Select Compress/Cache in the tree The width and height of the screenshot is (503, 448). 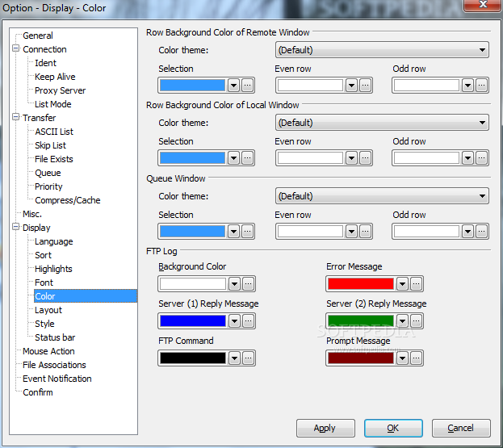coord(67,200)
